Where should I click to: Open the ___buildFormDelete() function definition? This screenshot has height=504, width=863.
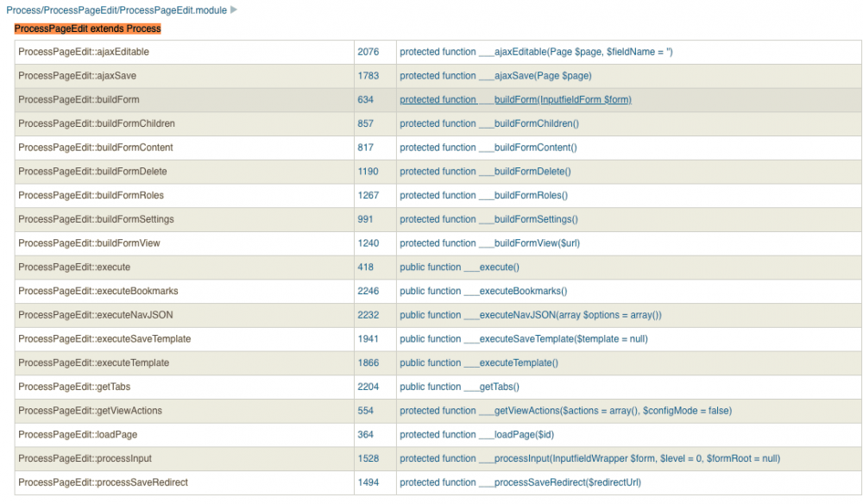[x=485, y=172]
